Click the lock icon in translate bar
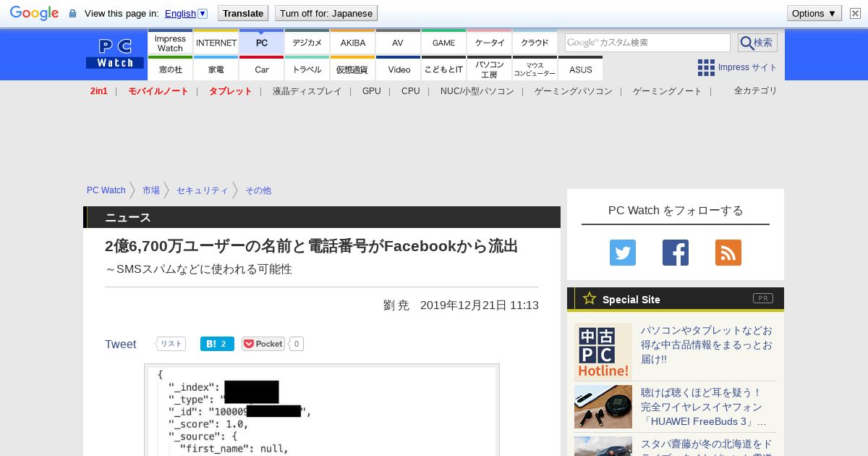The image size is (868, 456). pos(72,14)
